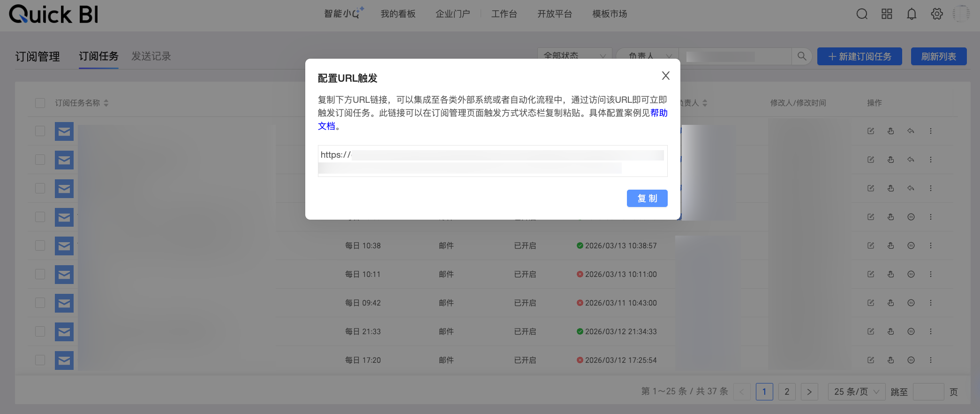Manually trigger the 每日 09:42 task
Screen dimensions: 980x414
[x=891, y=303]
